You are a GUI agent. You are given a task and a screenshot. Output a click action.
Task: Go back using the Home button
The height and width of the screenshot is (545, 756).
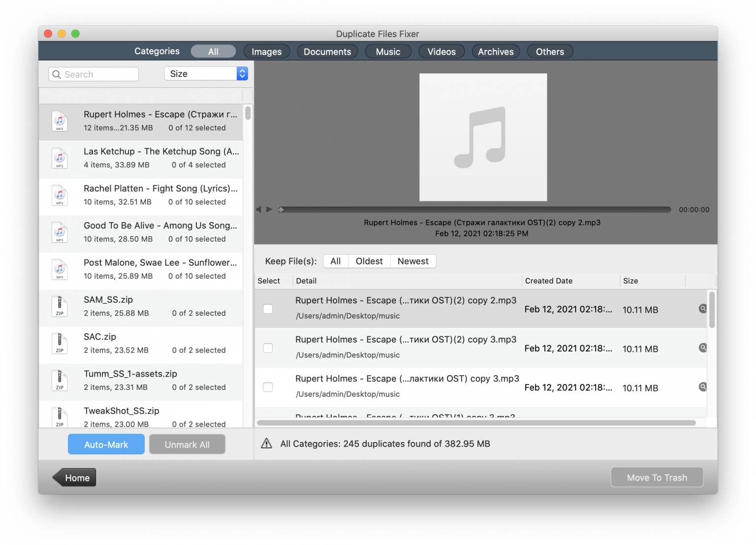coord(74,477)
